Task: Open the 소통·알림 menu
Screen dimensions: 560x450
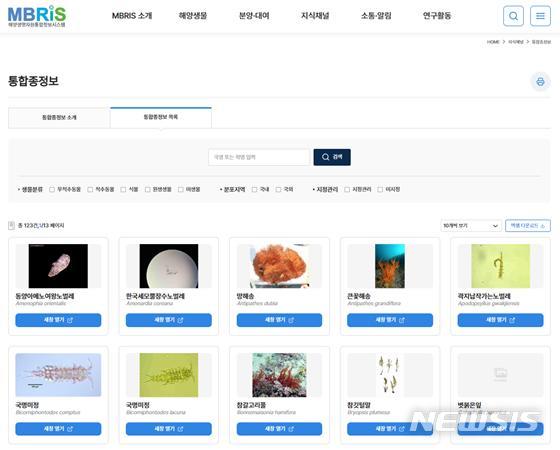Action: click(376, 16)
